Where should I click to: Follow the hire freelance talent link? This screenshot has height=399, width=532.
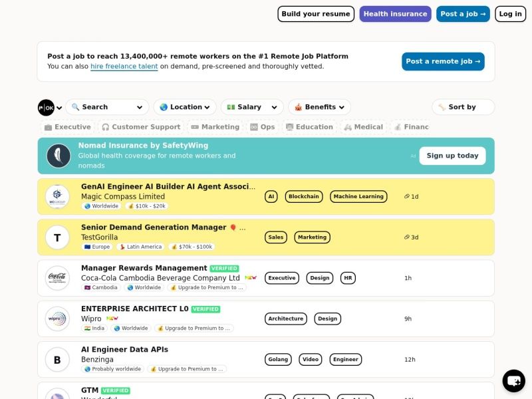(124, 66)
